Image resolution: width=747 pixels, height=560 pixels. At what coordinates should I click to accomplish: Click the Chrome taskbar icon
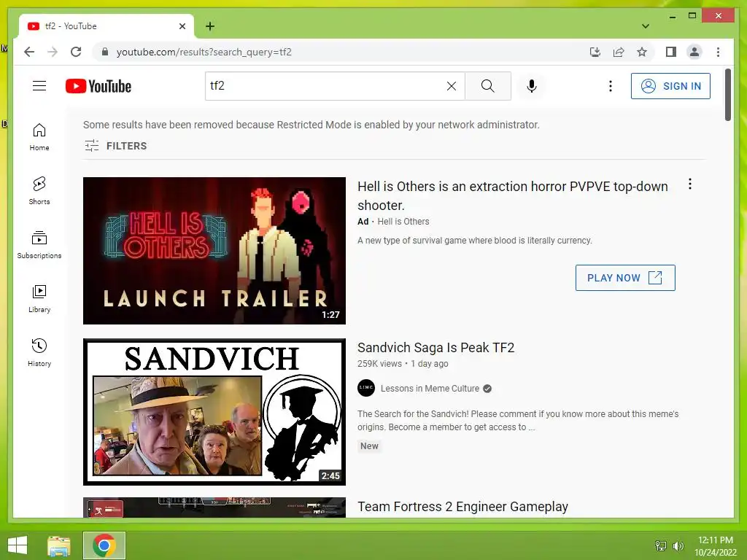pos(104,545)
